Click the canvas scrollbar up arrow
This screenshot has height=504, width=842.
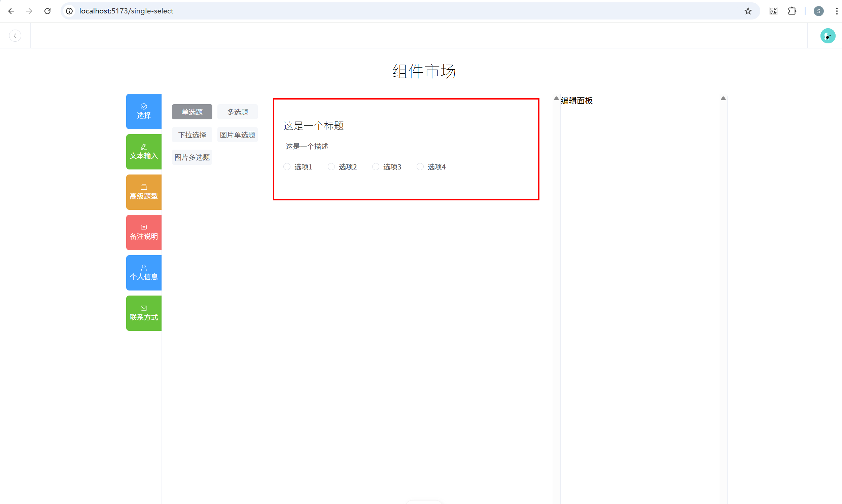click(556, 99)
